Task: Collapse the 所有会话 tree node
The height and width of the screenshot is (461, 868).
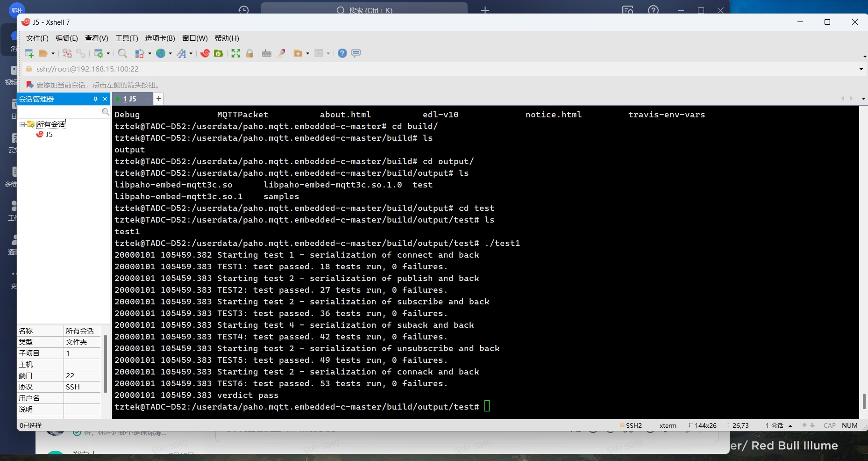Action: point(22,124)
